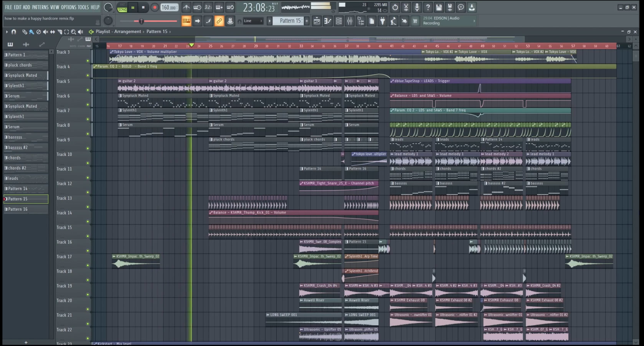Arm recording with the record button
The width and height of the screenshot is (644, 346).
155,7
